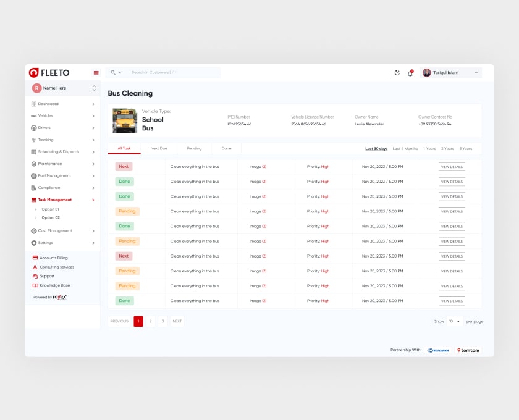Click the Knowledge Base book icon

[35, 285]
